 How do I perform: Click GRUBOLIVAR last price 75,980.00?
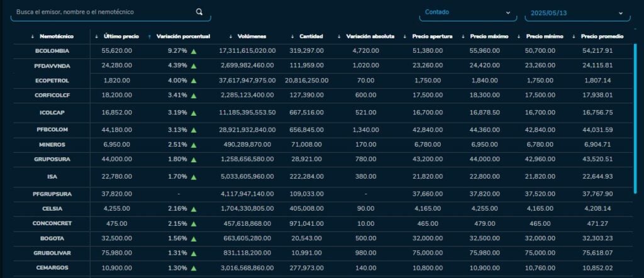116,253
